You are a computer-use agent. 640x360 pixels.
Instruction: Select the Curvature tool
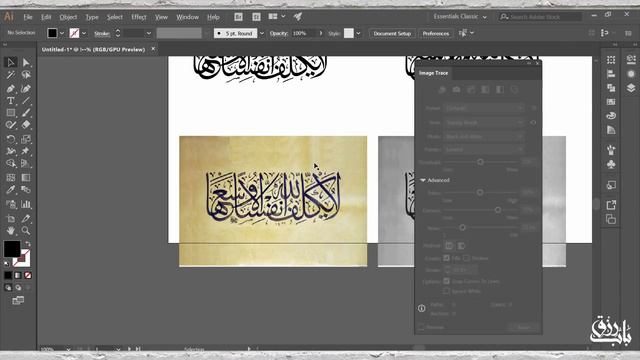(26, 89)
